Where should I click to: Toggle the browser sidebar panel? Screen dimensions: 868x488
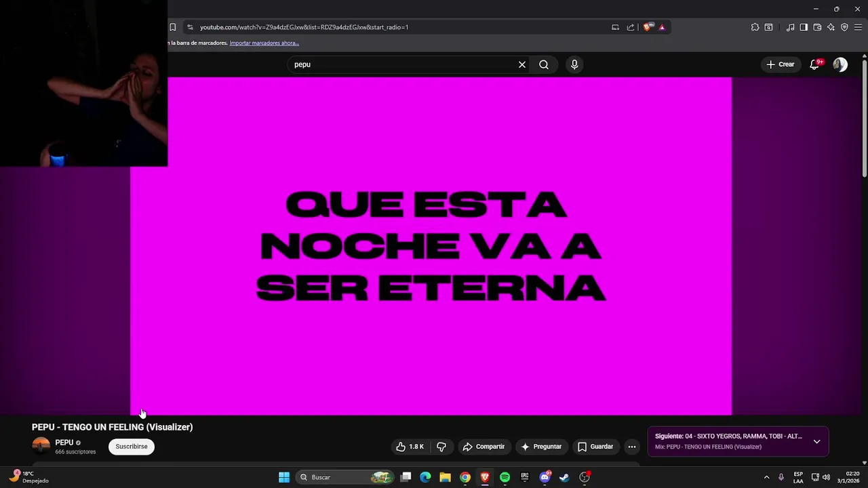click(804, 27)
